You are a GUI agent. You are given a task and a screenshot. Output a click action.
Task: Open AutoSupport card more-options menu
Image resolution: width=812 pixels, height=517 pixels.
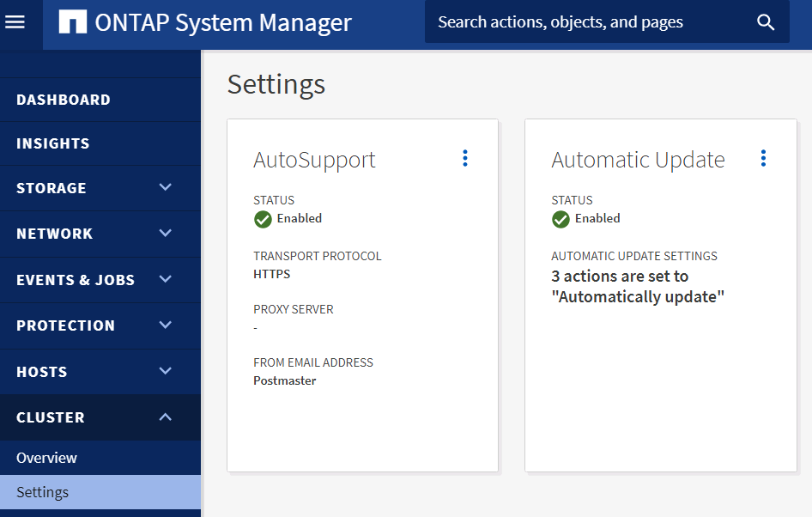pyautogui.click(x=465, y=158)
